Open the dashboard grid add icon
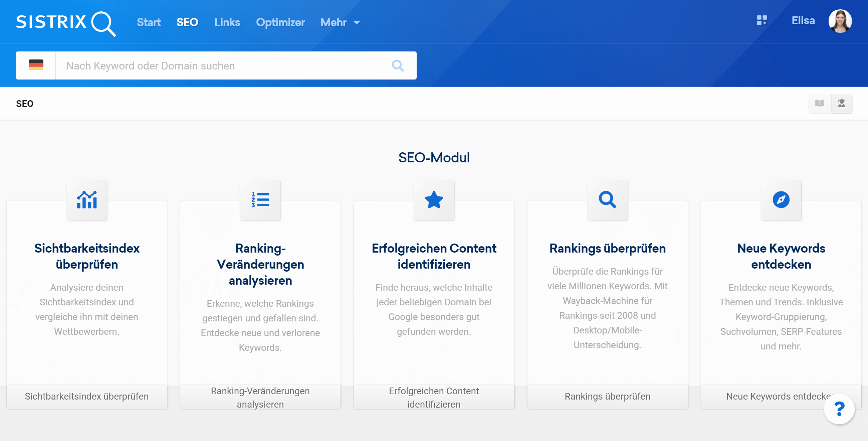Viewport: 868px width, 441px height. point(762,21)
